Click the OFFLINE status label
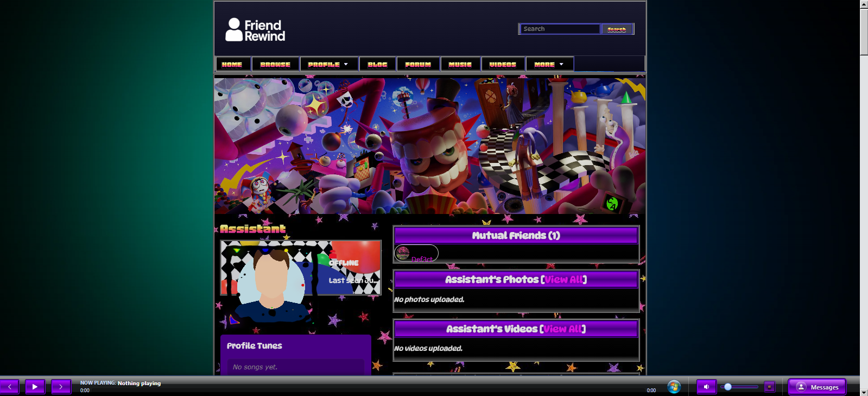 coord(344,263)
